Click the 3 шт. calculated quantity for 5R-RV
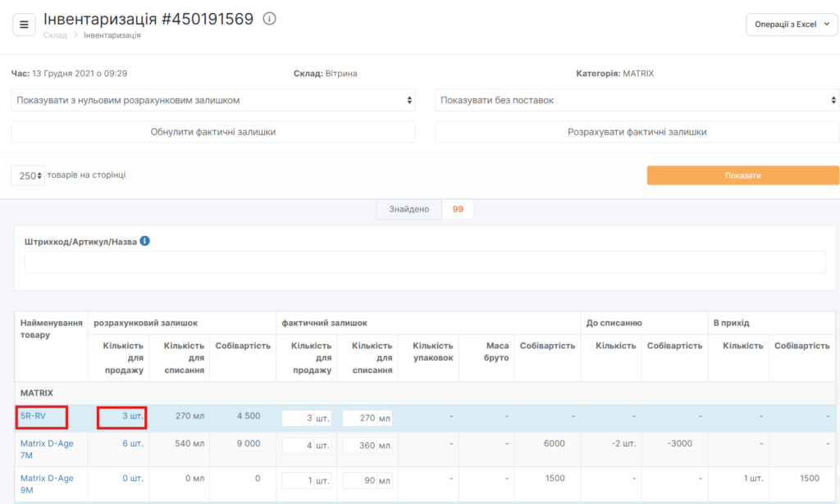Viewport: 840px width, 504px height. point(133,416)
